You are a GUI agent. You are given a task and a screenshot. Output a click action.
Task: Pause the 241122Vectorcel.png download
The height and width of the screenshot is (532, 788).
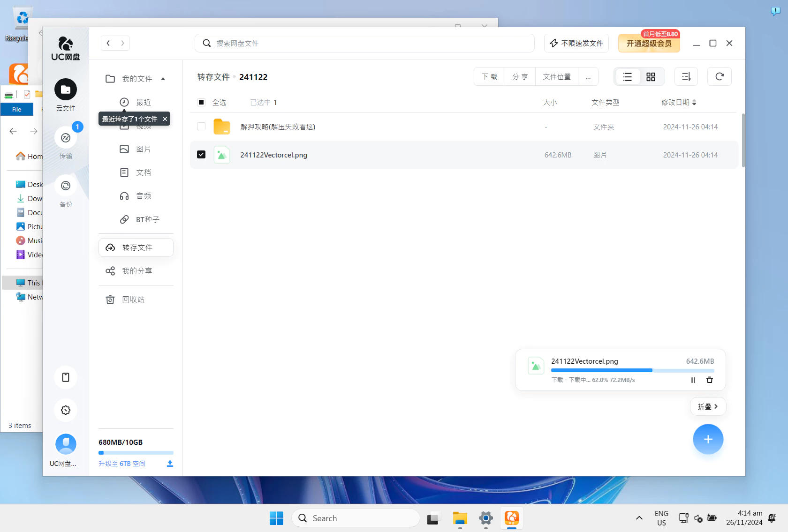tap(693, 380)
